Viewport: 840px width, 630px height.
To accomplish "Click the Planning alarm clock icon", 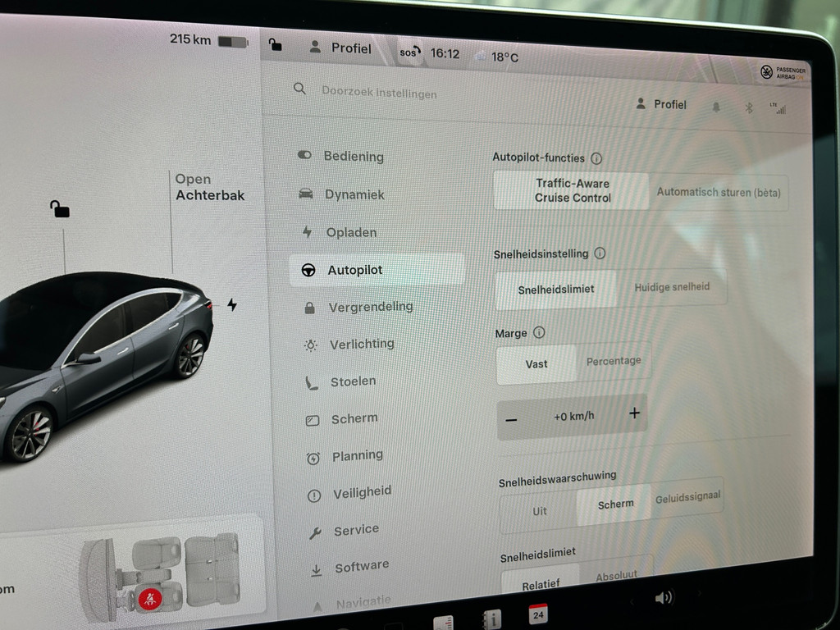I will 313,458.
